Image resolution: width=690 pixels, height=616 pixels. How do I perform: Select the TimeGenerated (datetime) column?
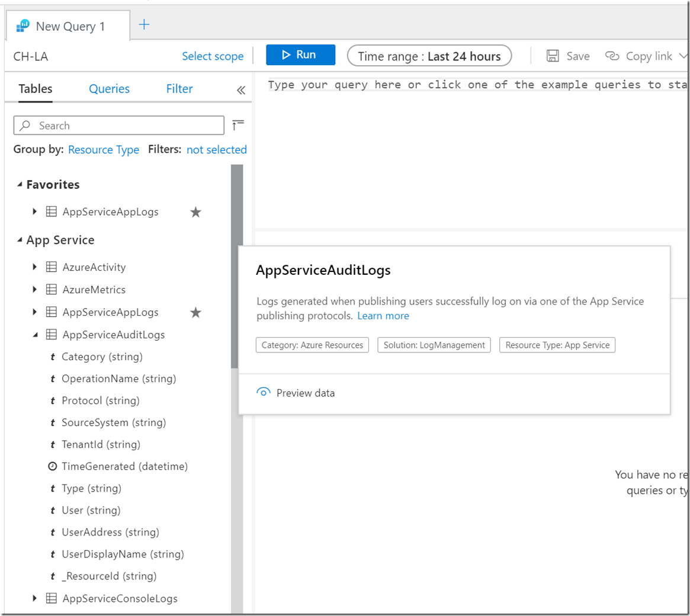(124, 466)
